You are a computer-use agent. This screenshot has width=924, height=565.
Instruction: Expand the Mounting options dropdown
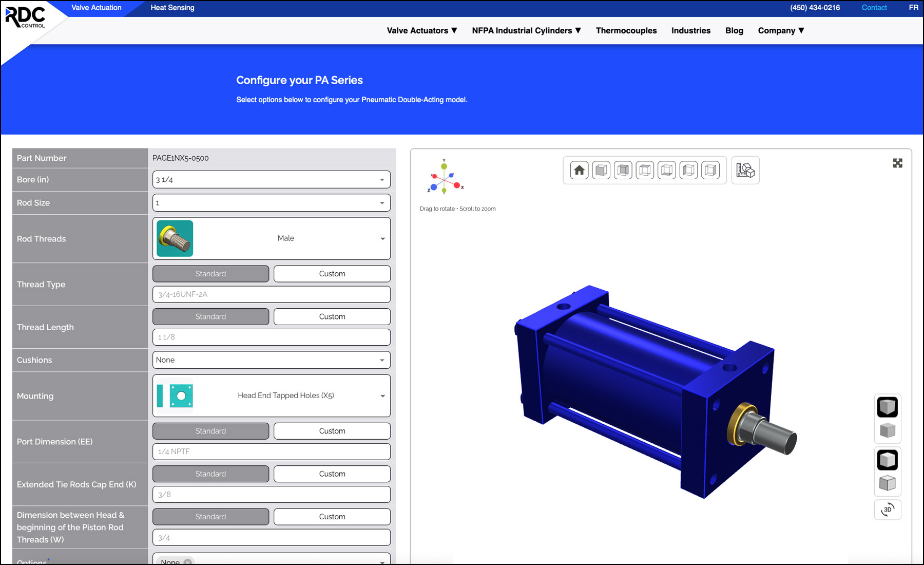point(272,395)
